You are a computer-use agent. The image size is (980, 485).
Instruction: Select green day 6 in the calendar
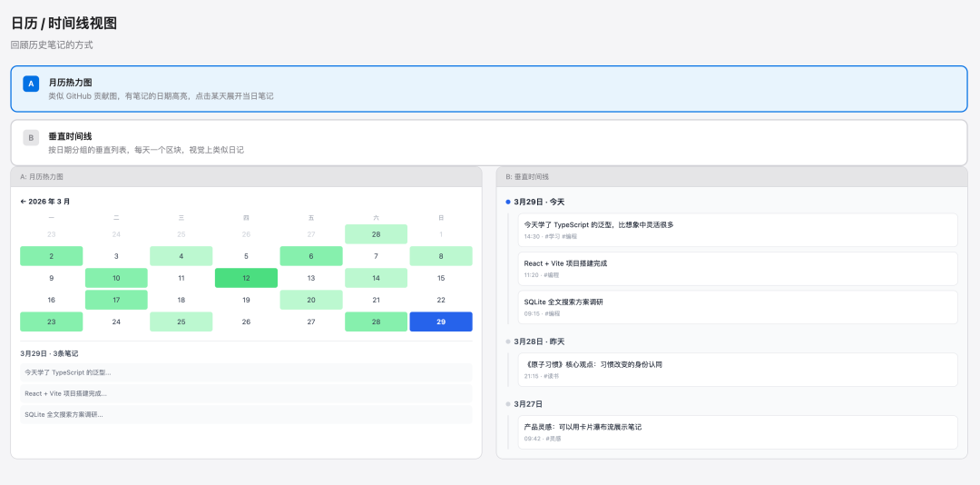click(x=311, y=256)
